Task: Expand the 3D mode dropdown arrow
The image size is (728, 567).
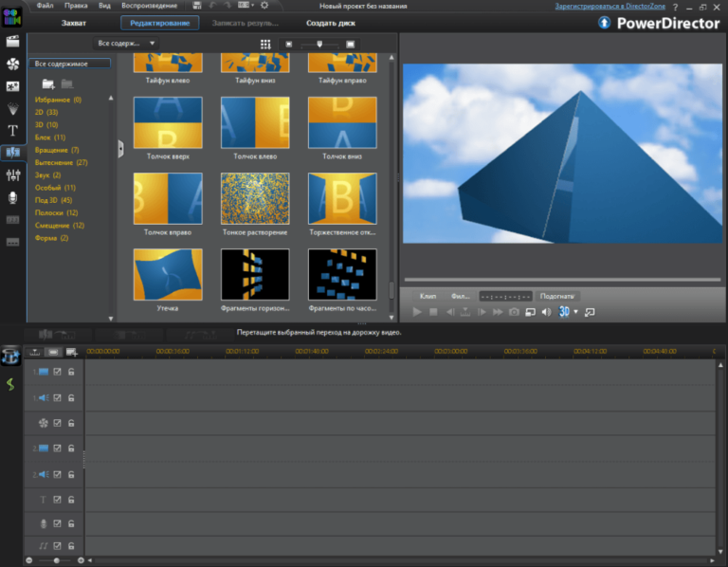Action: [x=575, y=312]
